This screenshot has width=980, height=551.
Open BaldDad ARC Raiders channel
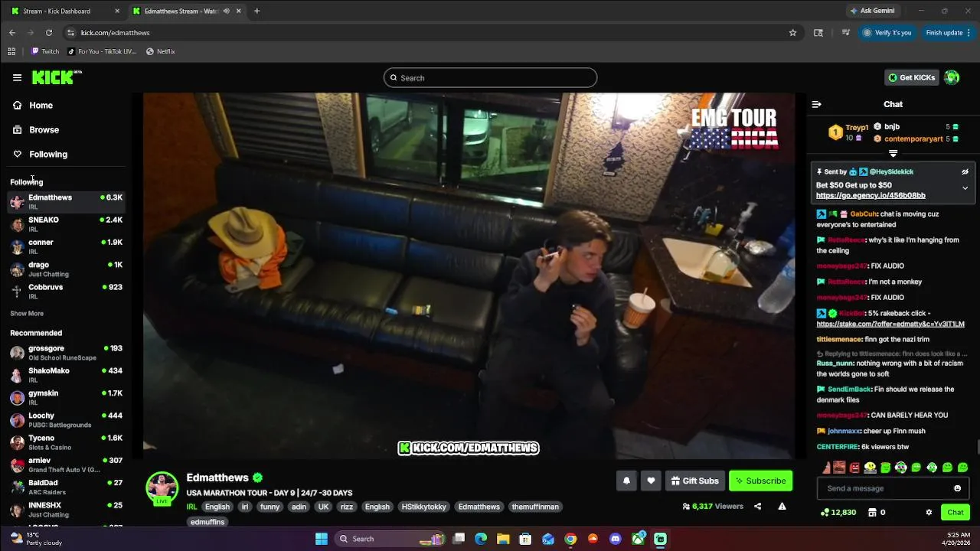point(66,487)
